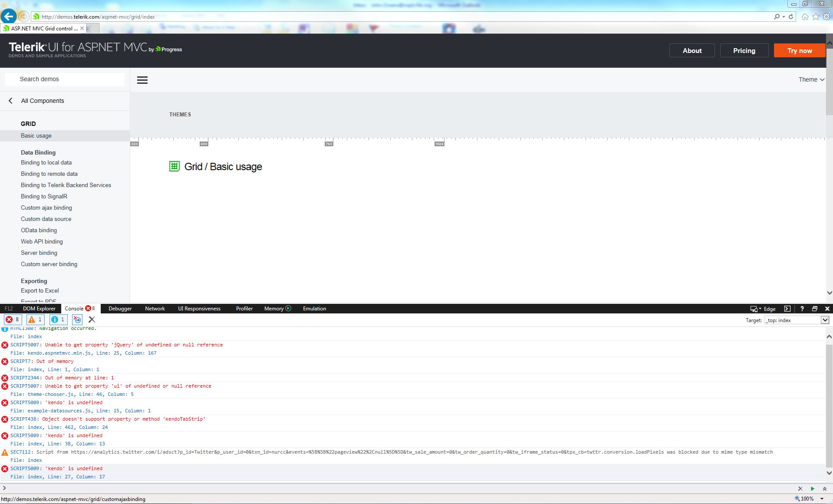Open the Theme dropdown
The image size is (833, 504).
811,79
